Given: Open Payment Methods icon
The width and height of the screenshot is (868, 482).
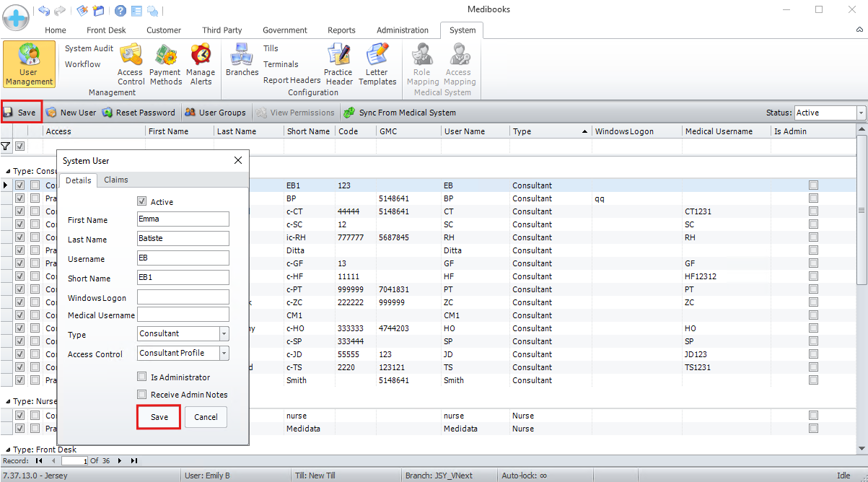Looking at the screenshot, I should [165, 63].
